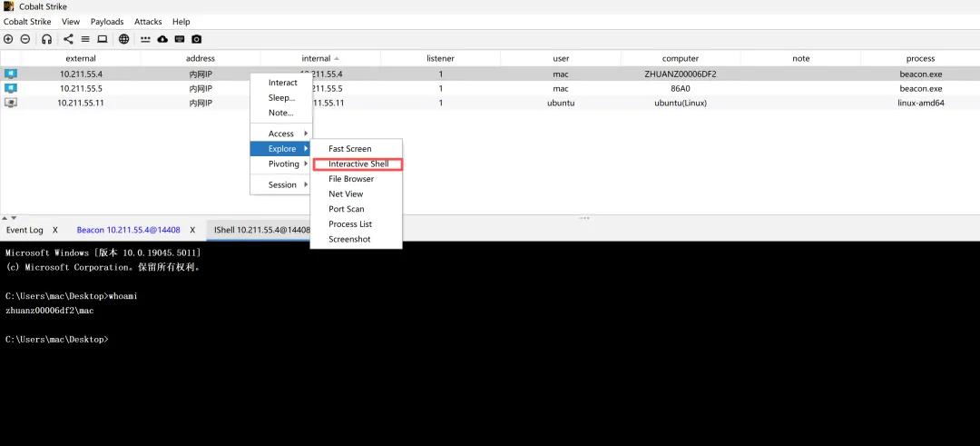
Task: Choose Sleep... from the context menu
Action: click(x=281, y=97)
